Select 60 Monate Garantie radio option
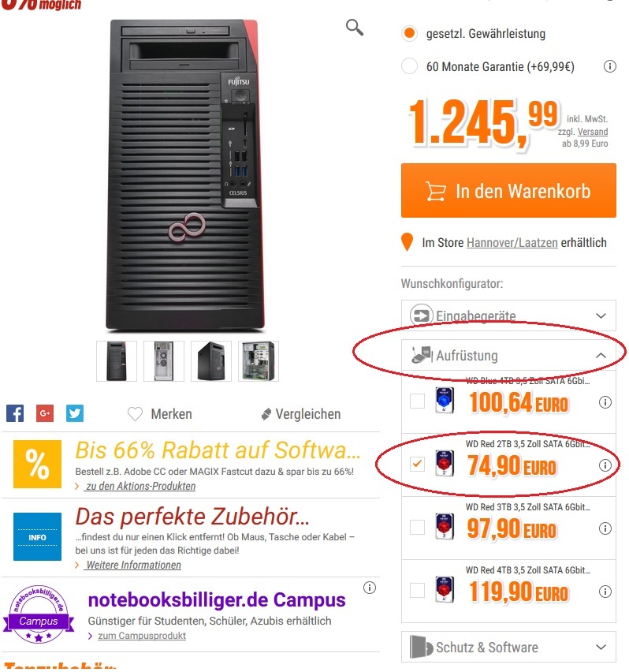Screen dimensions: 629x672 409,66
